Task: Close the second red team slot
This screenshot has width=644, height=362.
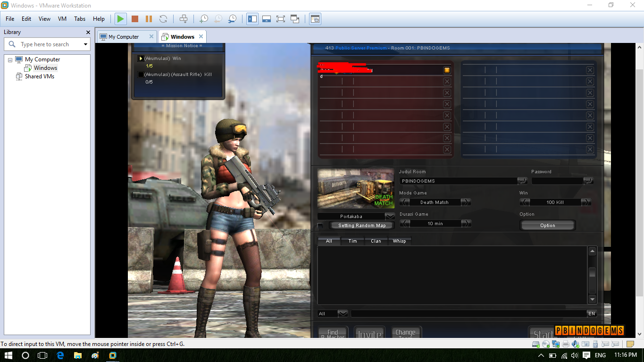Action: pyautogui.click(x=447, y=81)
